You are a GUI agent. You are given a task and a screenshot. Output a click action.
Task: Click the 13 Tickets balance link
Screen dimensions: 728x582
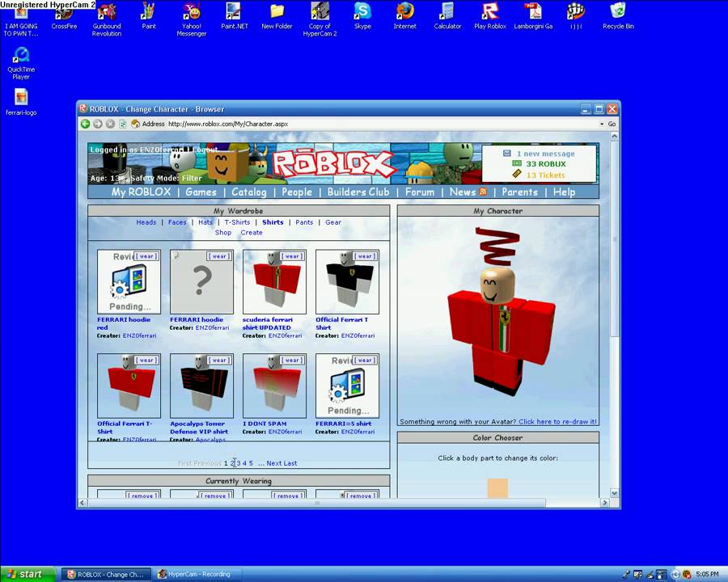(x=545, y=175)
